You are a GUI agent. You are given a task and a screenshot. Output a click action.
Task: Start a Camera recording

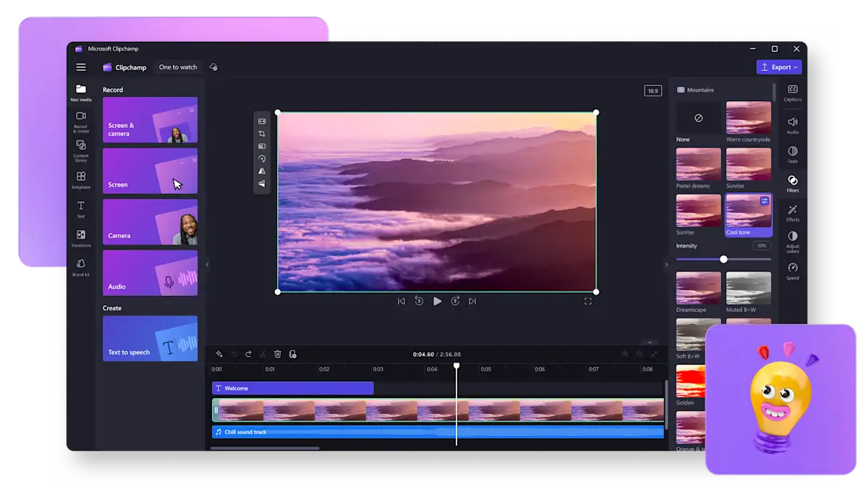click(150, 222)
